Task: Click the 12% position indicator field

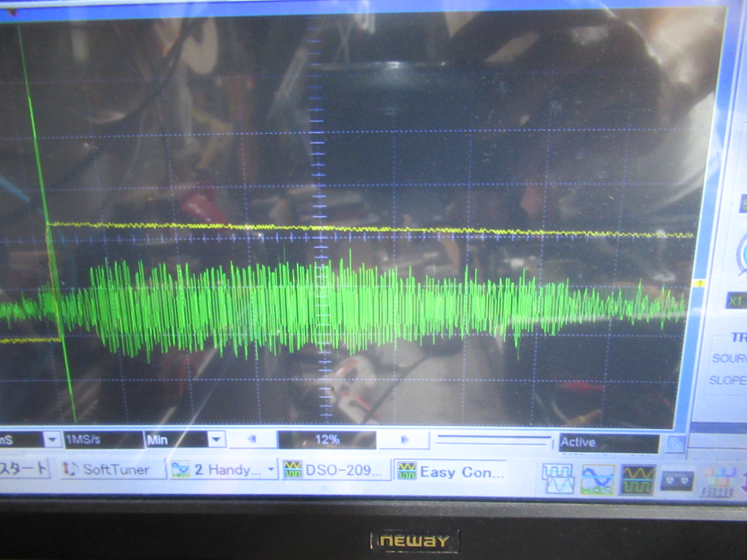Action: click(x=326, y=440)
